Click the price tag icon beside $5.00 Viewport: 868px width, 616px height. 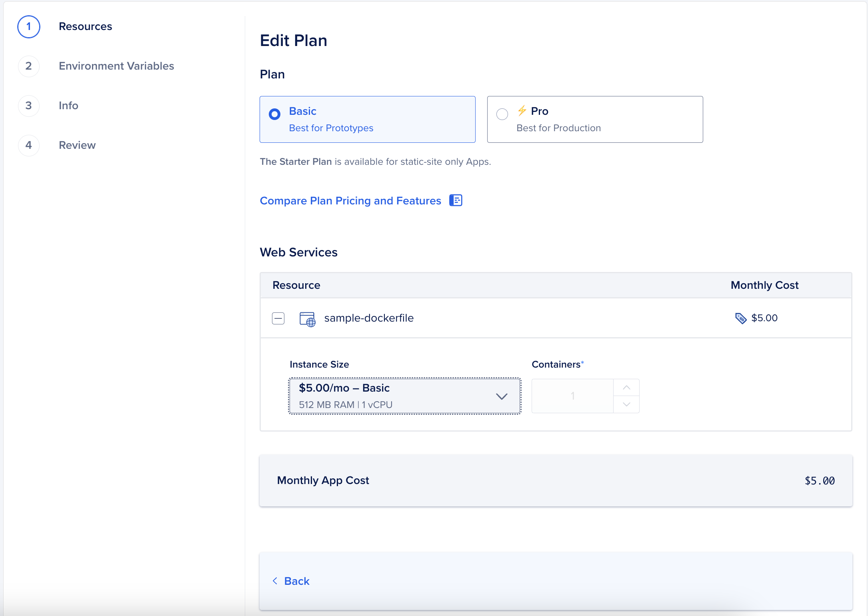[x=740, y=318]
